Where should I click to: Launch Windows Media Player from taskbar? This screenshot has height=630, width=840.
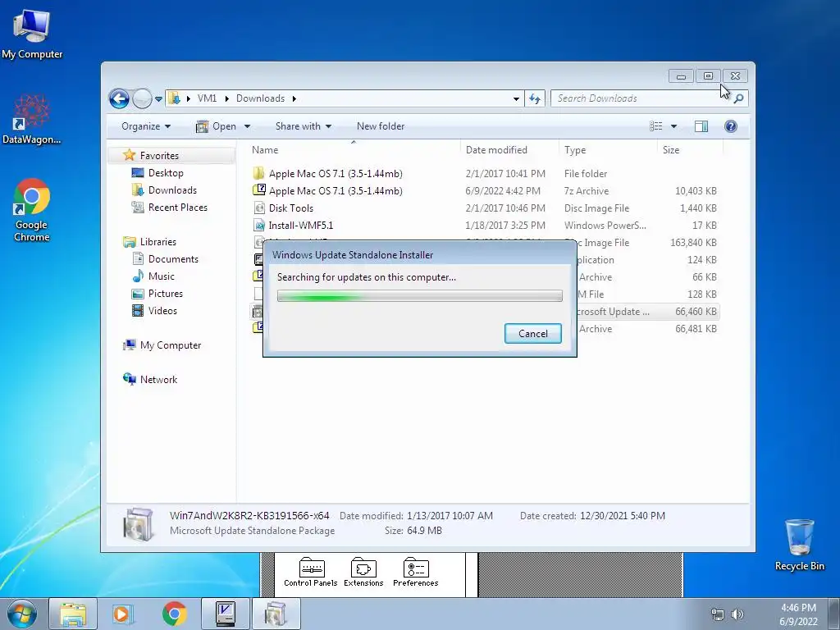tap(122, 614)
